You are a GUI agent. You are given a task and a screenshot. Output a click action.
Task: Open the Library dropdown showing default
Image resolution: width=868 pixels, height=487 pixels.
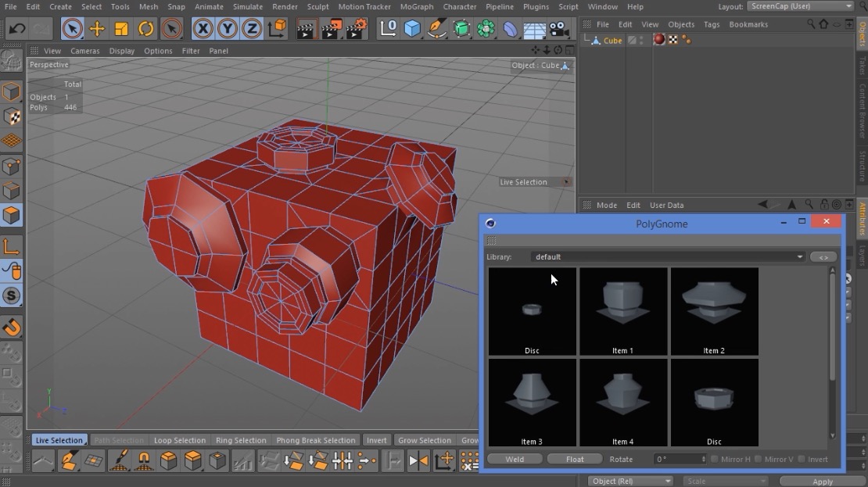[799, 256]
